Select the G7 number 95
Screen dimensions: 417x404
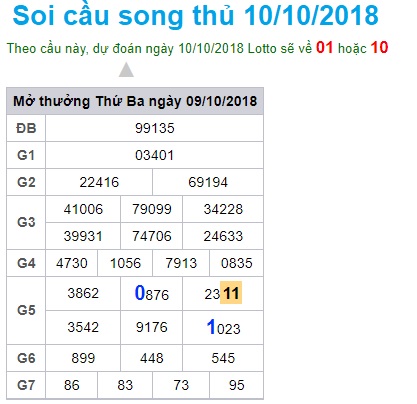pyautogui.click(x=237, y=385)
